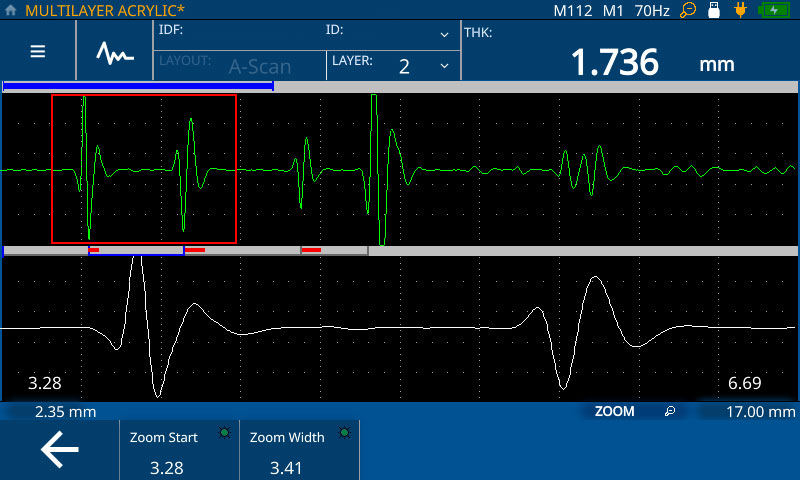Click the small magnifier beside ZOOM label
Image resolution: width=800 pixels, height=480 pixels.
coord(670,411)
